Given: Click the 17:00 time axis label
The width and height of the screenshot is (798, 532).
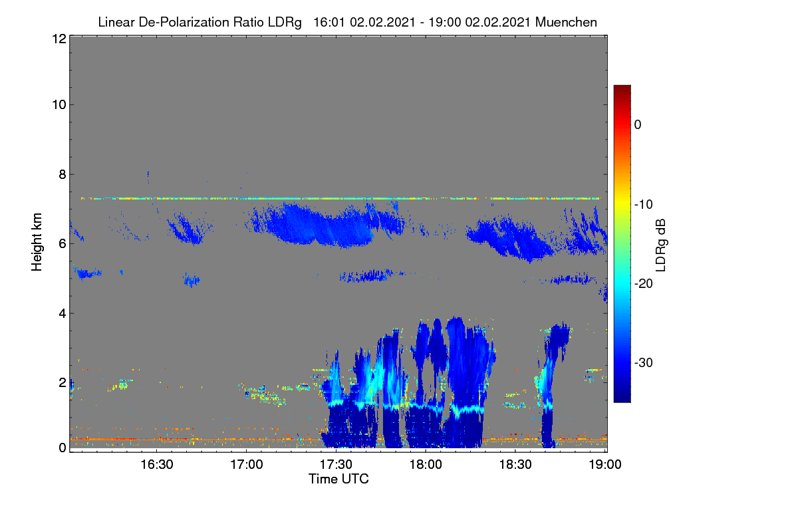Looking at the screenshot, I should click(x=246, y=465).
